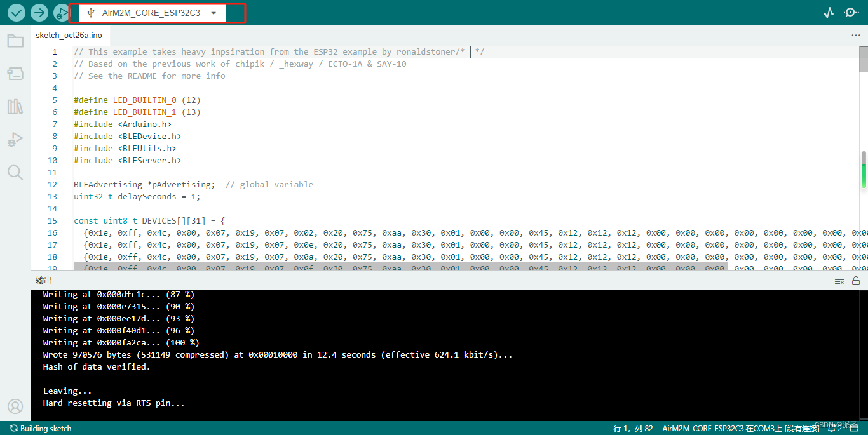868x435 pixels.
Task: Open the Search sidebar panel
Action: tap(15, 172)
